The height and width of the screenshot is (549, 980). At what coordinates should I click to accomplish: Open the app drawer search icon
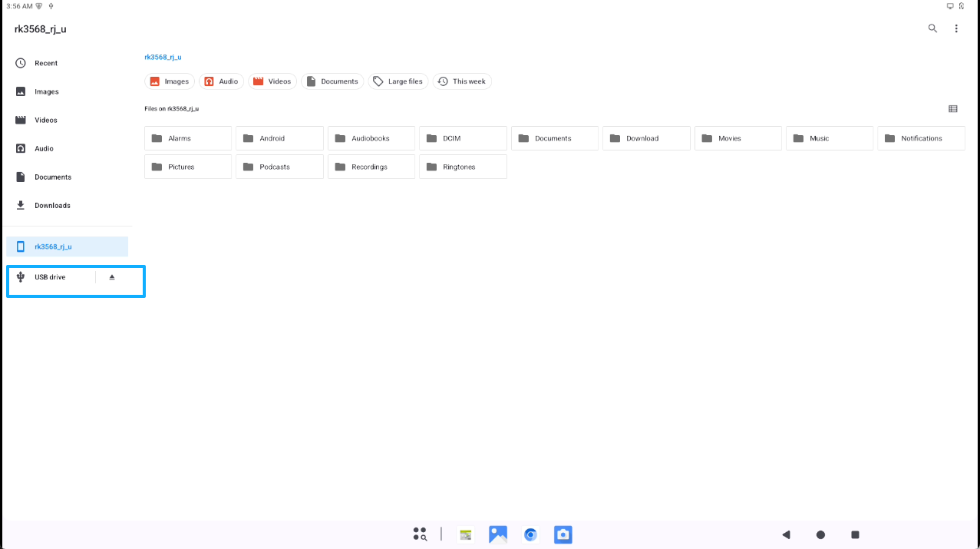pyautogui.click(x=420, y=534)
